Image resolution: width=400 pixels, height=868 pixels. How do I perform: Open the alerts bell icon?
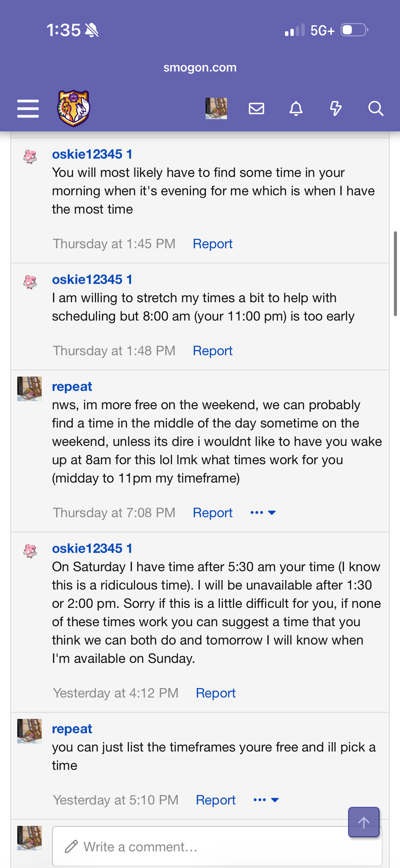(296, 109)
